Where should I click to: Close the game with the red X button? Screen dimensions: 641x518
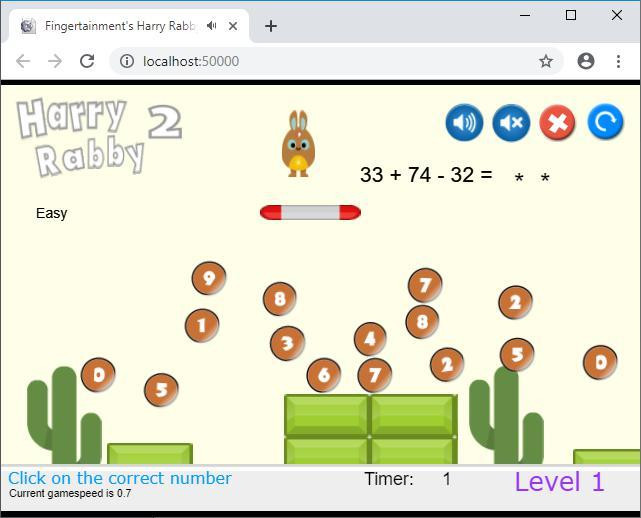tap(558, 122)
